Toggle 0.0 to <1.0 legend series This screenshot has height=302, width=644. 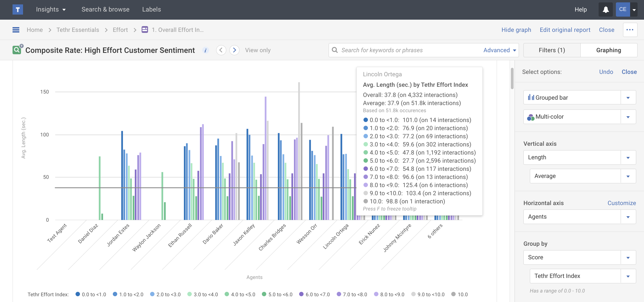(91, 295)
